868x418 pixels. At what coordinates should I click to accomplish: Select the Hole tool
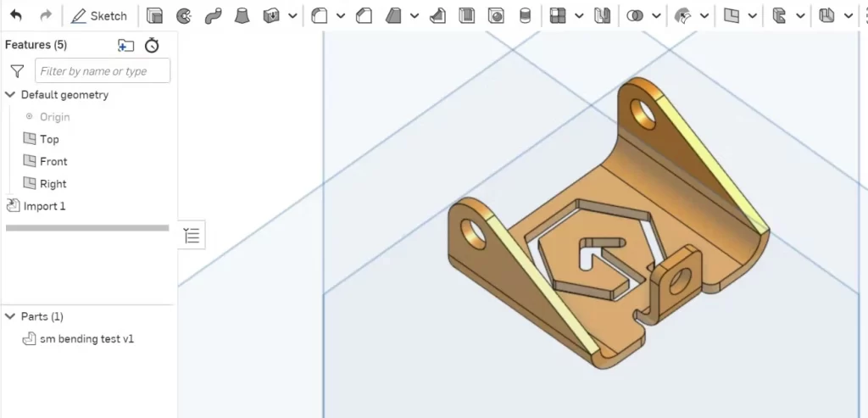[496, 15]
